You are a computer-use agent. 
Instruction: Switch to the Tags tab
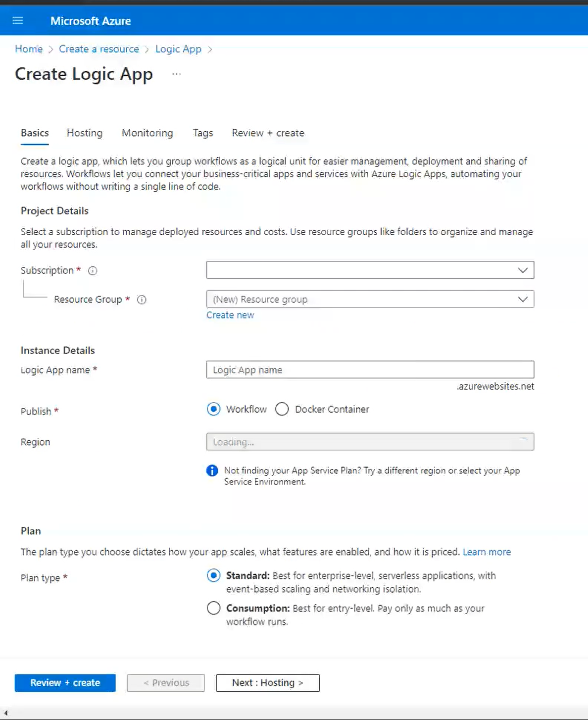click(202, 133)
